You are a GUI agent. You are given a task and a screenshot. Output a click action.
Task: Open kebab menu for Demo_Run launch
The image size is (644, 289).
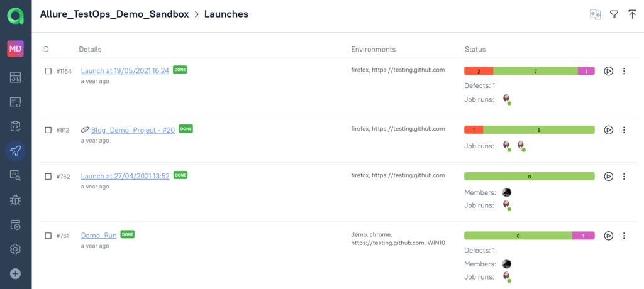coord(624,236)
